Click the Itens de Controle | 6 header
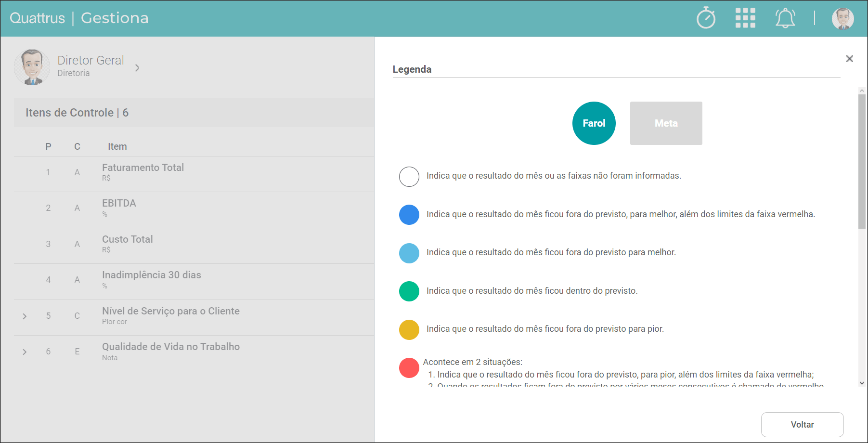 click(x=77, y=113)
